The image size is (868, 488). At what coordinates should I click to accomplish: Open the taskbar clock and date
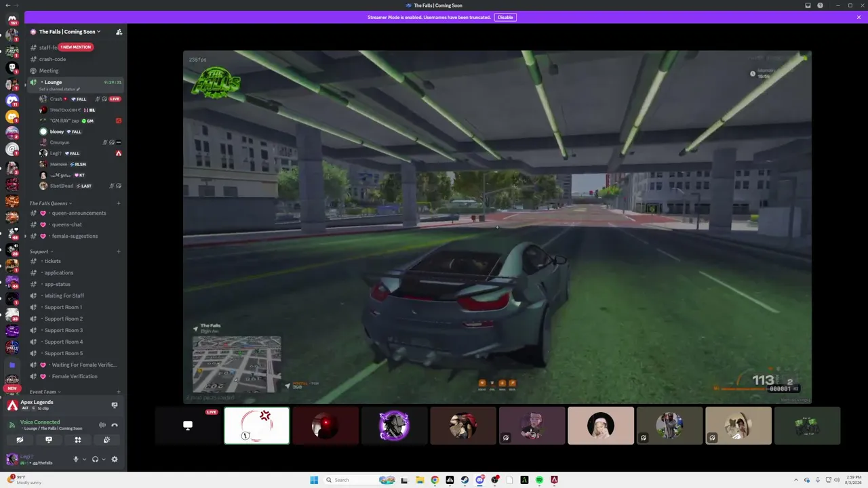point(854,480)
